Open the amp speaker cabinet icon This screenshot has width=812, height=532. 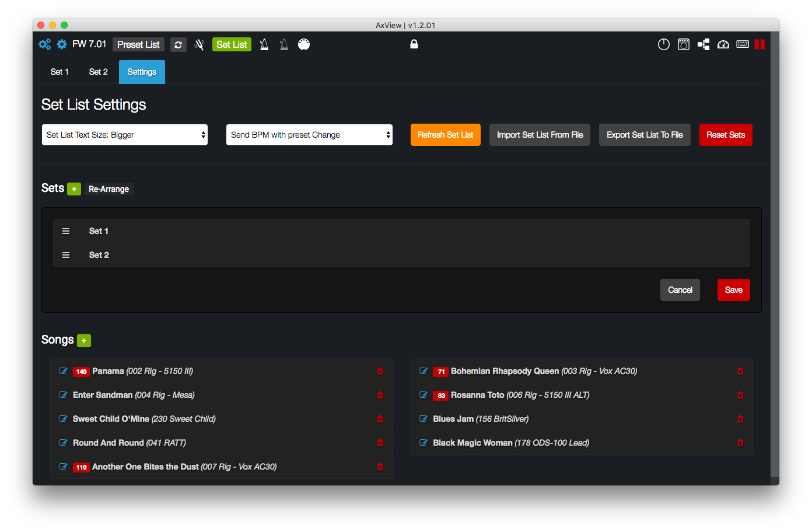pos(684,44)
